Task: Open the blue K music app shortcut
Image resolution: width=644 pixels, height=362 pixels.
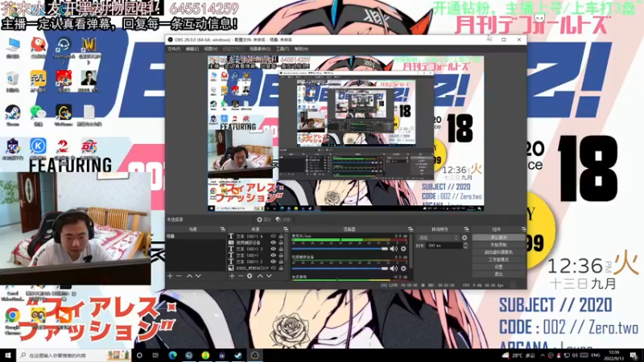Action: pyautogui.click(x=38, y=149)
